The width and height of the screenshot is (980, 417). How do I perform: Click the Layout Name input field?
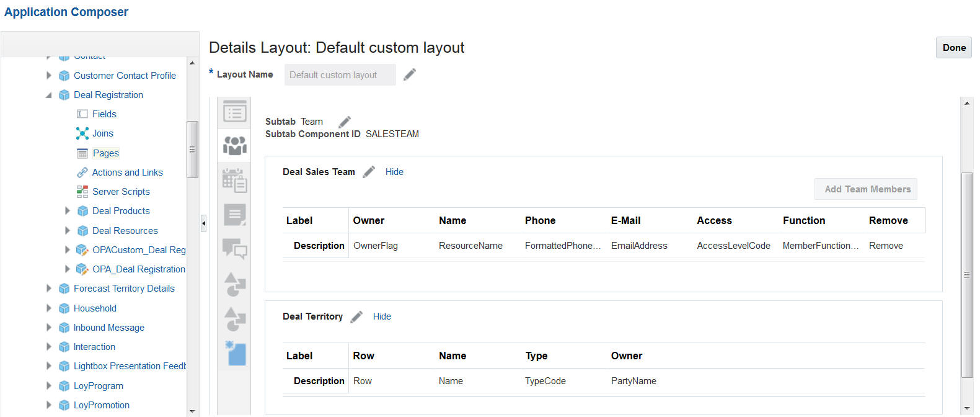(340, 75)
